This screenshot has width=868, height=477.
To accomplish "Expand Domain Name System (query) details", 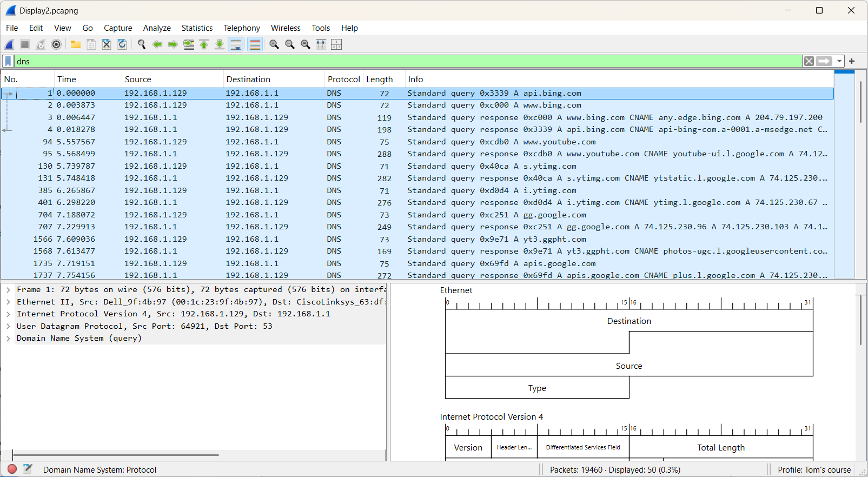I will pos(8,339).
